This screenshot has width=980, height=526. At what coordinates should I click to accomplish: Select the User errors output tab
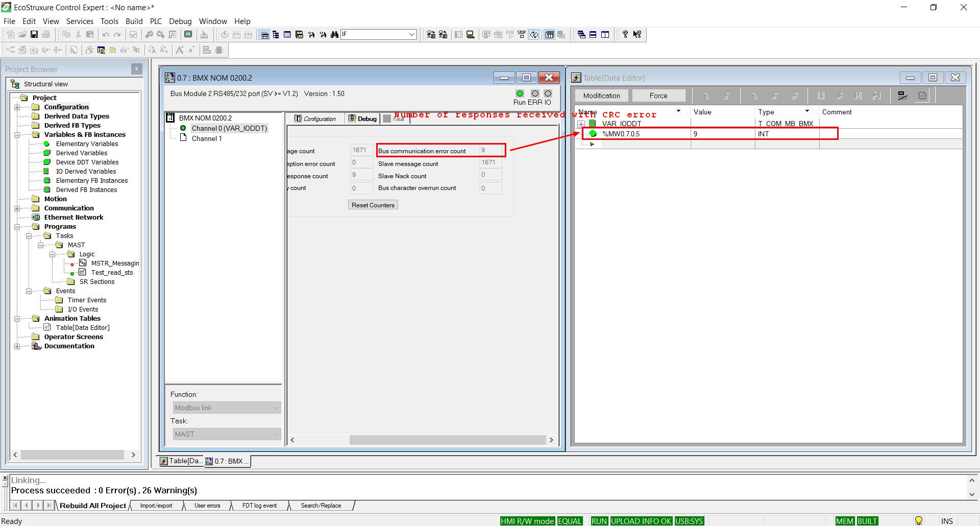207,506
